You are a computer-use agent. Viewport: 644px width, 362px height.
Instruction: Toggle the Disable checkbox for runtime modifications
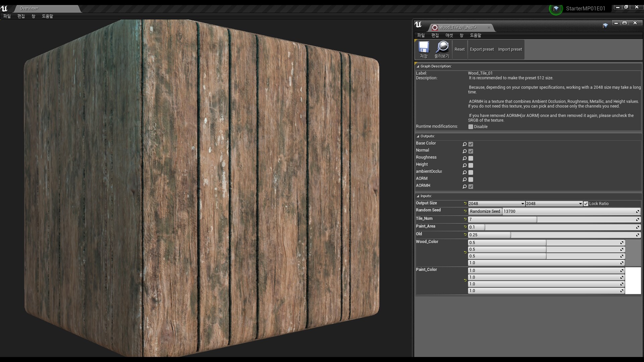pyautogui.click(x=471, y=127)
